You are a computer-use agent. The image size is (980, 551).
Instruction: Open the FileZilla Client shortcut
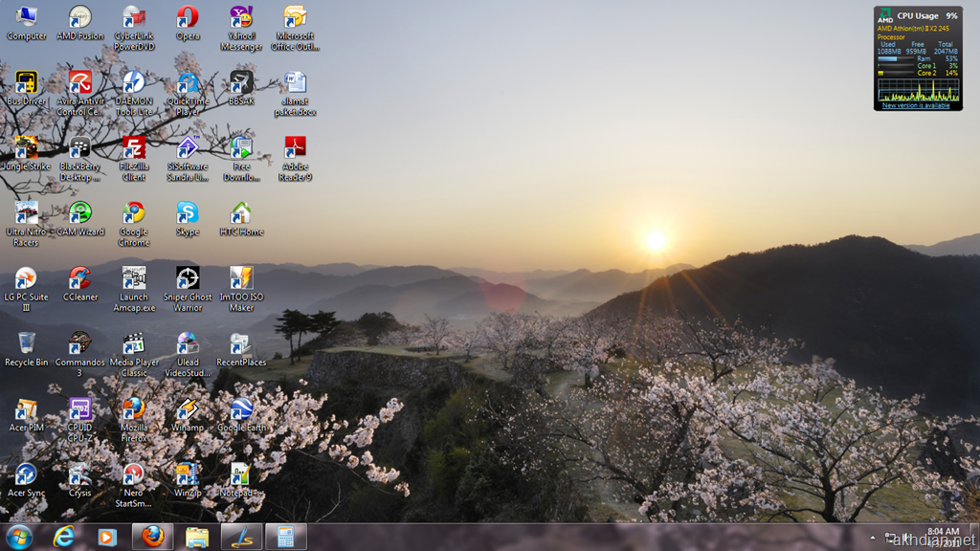134,148
